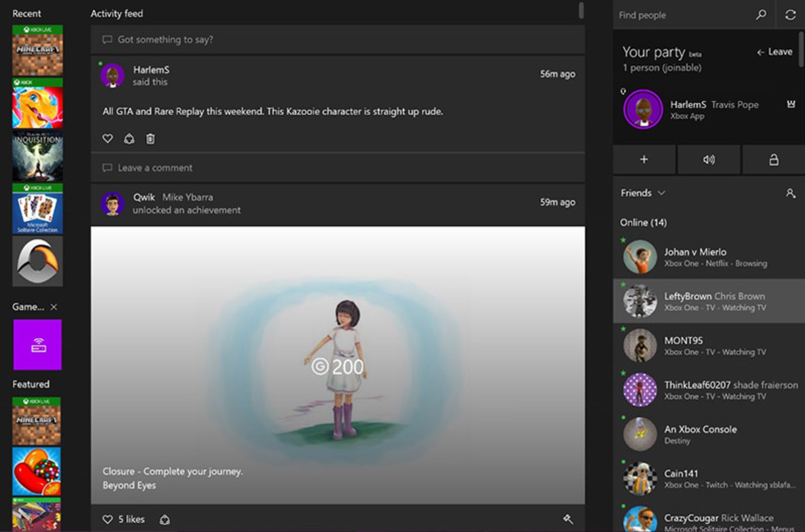This screenshot has height=532, width=805.
Task: Open the grey bird logo app in Recent
Action: click(x=37, y=261)
